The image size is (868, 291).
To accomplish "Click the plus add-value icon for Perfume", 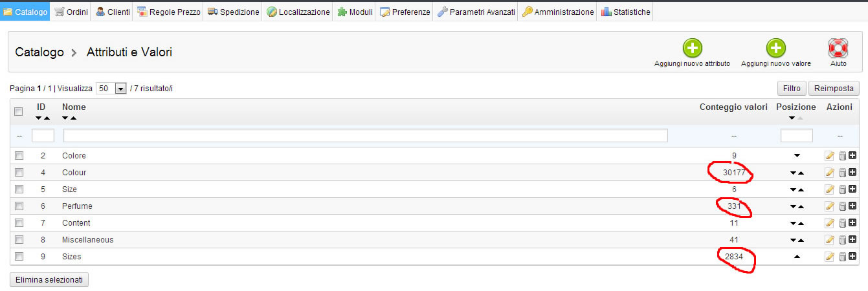I will (x=852, y=206).
